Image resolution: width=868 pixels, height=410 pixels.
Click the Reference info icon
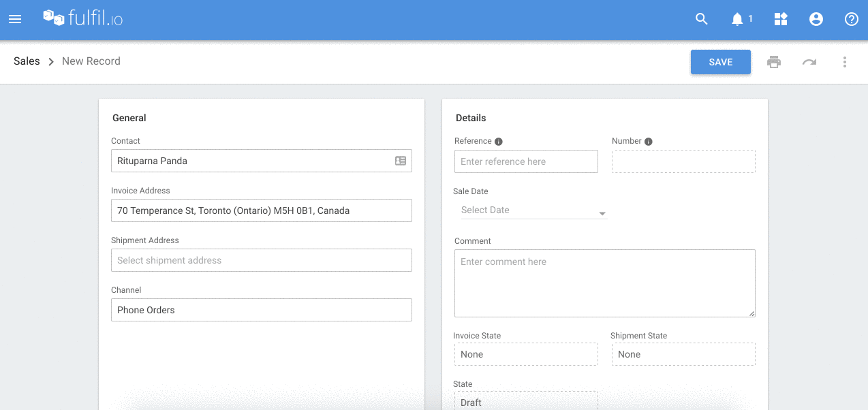pyautogui.click(x=499, y=142)
